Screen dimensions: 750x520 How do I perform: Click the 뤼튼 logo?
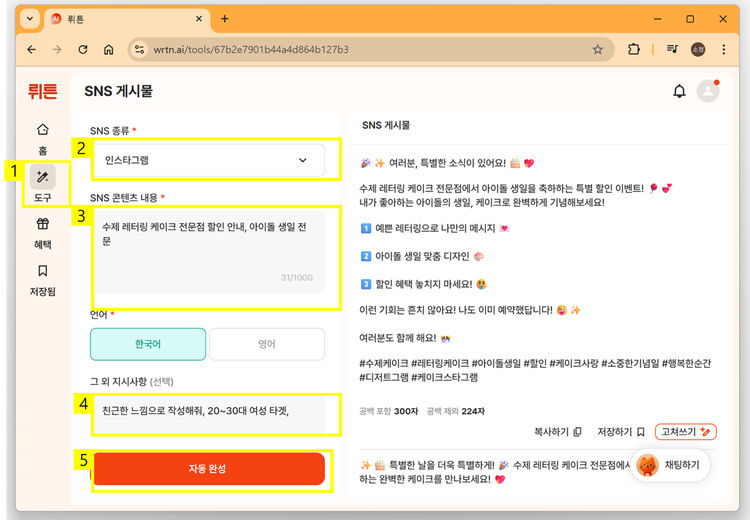43,90
